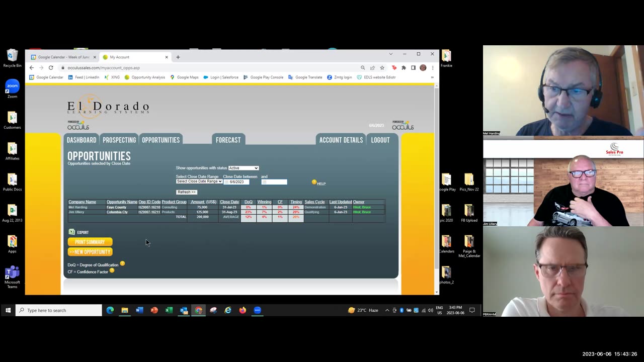
Task: Click the share page icon in address bar
Action: click(372, 68)
